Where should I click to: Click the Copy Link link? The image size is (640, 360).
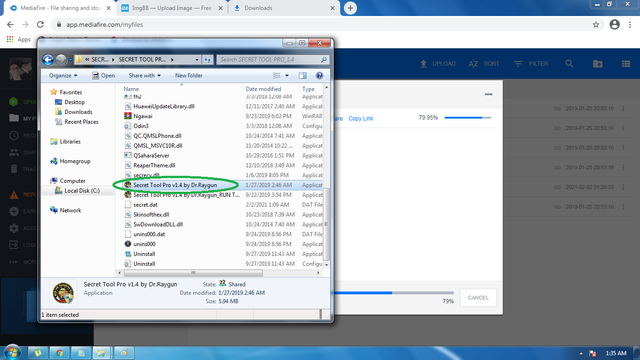[361, 118]
